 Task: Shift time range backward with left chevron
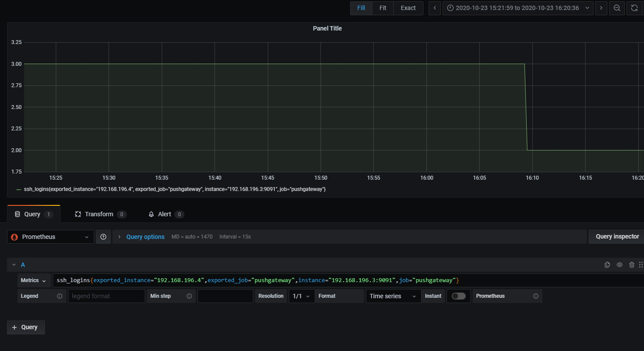coord(435,8)
